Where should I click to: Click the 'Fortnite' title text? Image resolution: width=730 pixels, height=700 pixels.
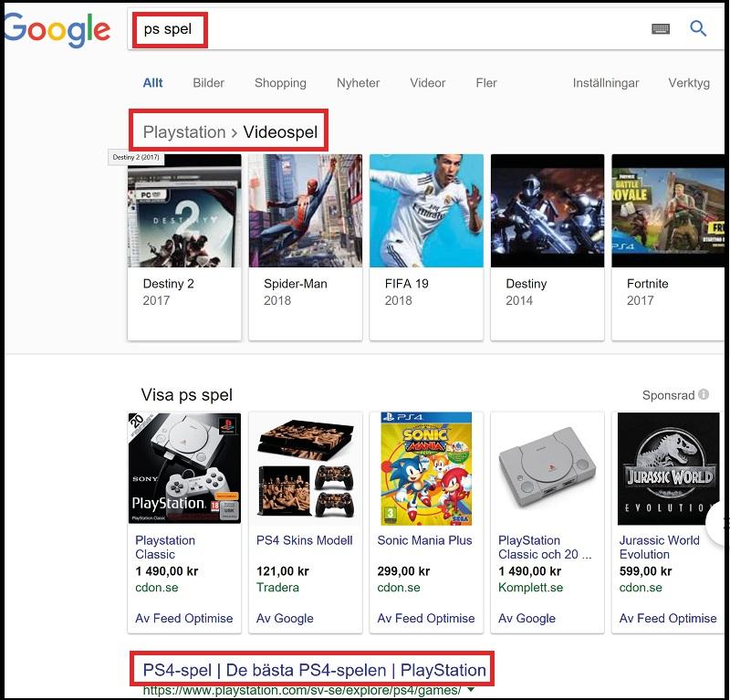[x=647, y=284]
